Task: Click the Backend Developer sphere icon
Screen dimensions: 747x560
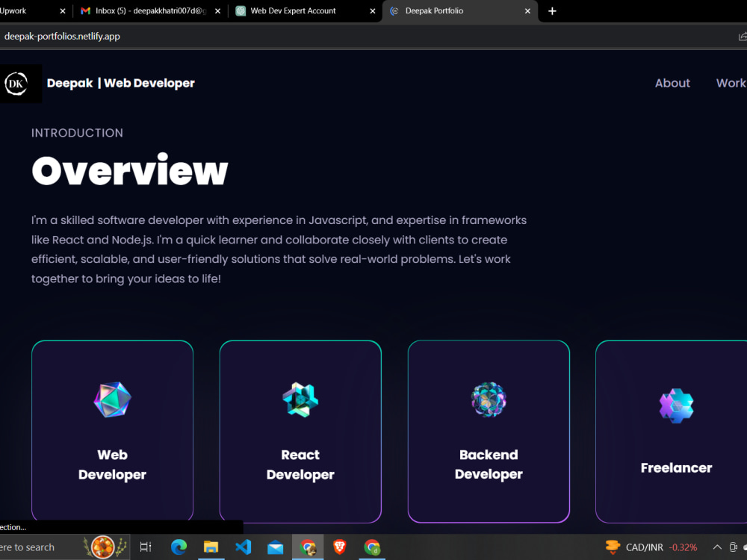Action: pyautogui.click(x=489, y=398)
